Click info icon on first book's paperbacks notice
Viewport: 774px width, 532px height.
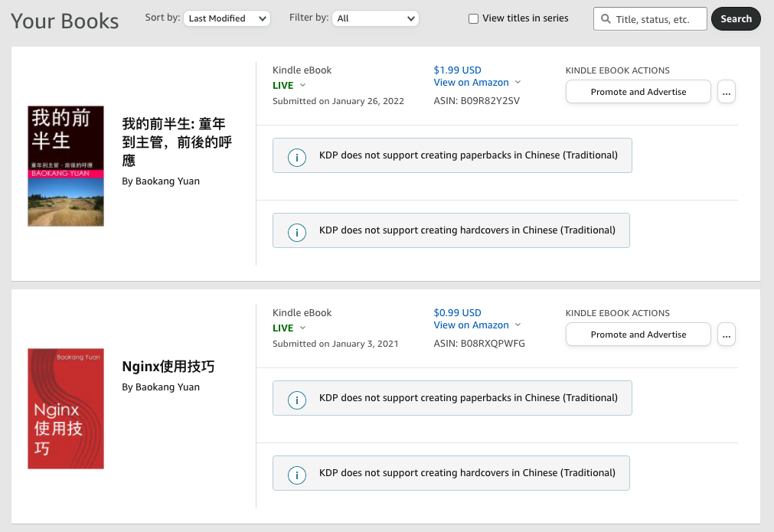297,158
